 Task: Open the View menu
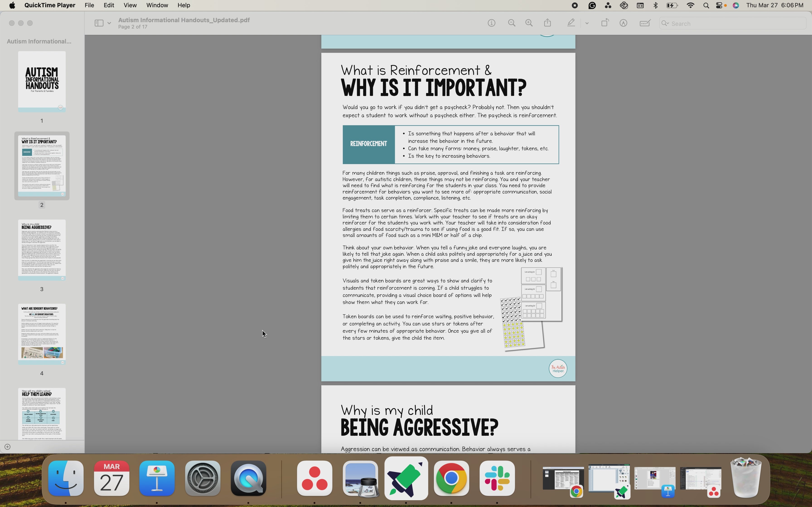pos(130,5)
